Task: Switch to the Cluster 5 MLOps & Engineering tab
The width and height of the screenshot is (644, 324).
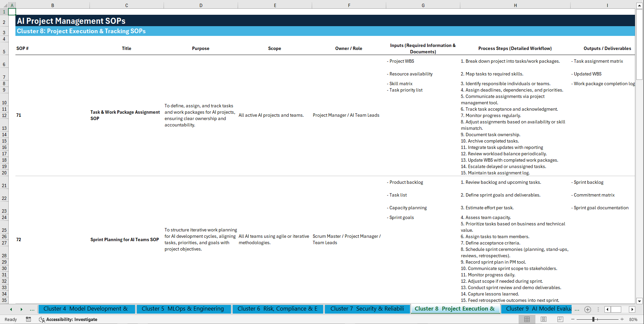Action: point(183,309)
